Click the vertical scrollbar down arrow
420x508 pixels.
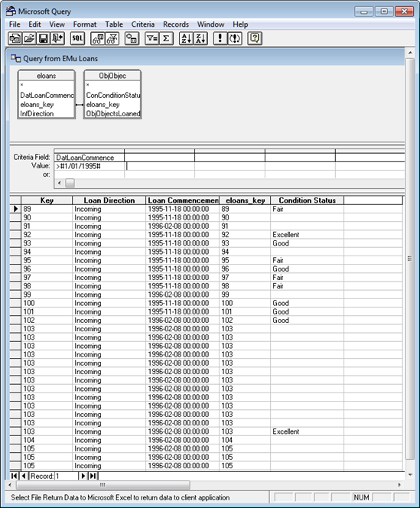(410, 475)
